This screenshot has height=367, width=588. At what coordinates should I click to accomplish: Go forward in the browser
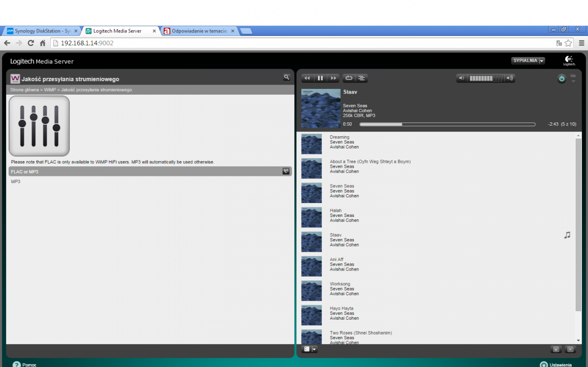19,43
